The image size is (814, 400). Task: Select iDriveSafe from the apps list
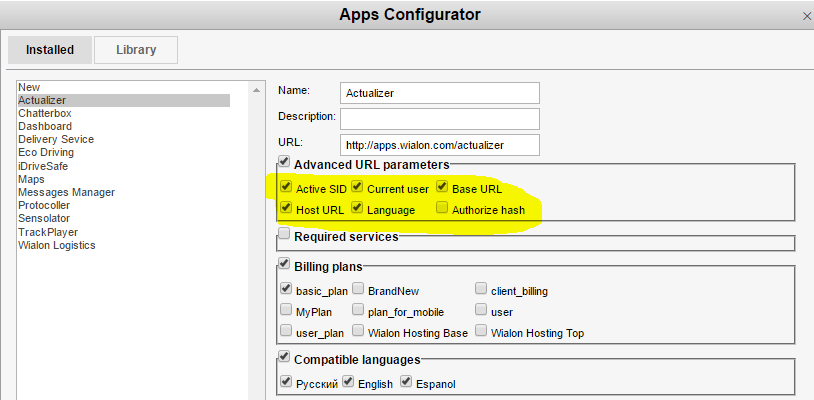[45, 166]
